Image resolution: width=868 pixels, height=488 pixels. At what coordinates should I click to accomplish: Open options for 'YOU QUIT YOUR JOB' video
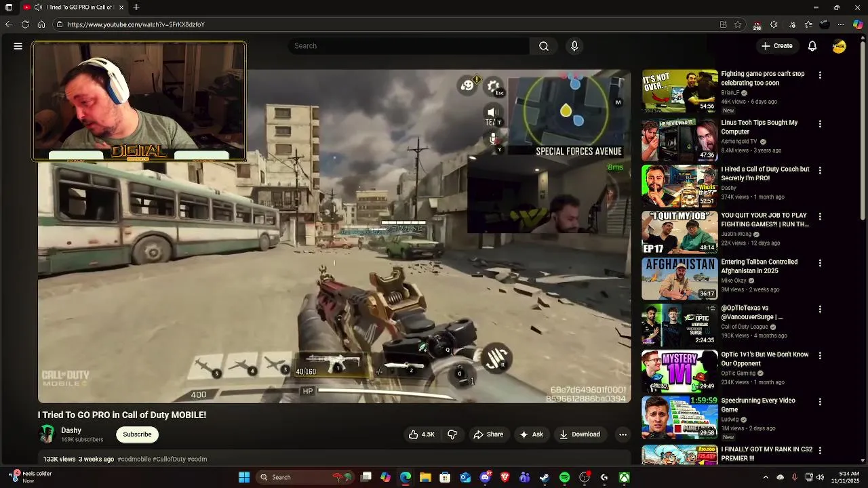pyautogui.click(x=820, y=216)
